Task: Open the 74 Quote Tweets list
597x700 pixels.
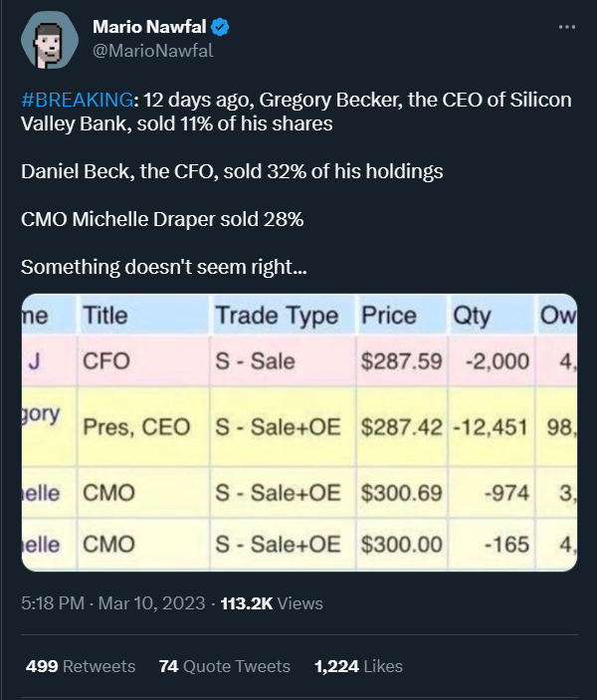Action: tap(224, 666)
